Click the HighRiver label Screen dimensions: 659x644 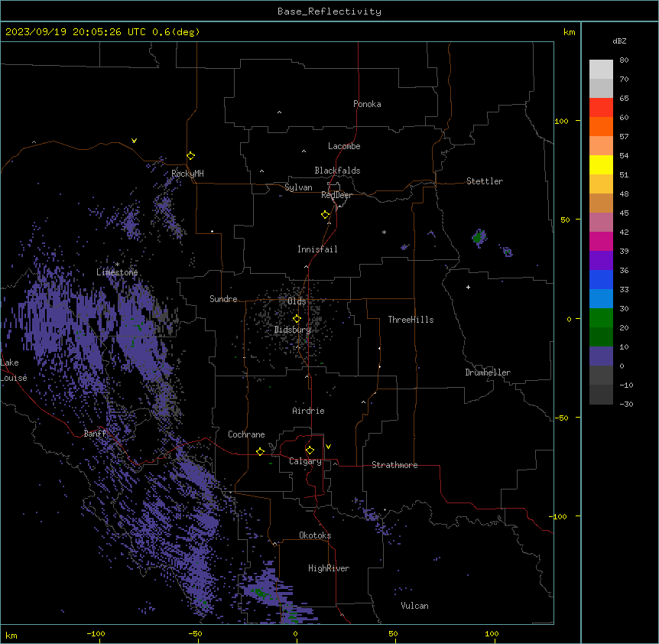[329, 568]
